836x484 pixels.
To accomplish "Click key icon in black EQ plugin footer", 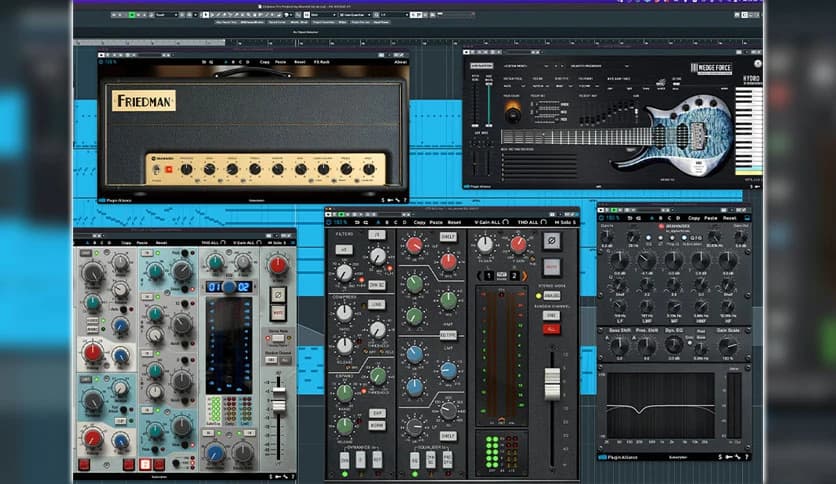I will [729, 457].
